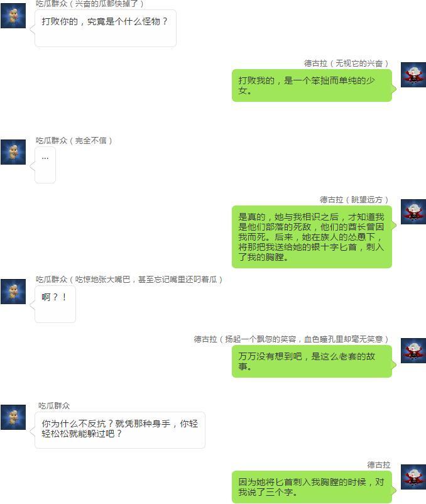Click 吃瓜群众 avatar beside 你为什么不反抗 message
426x504 pixels.
13,417
